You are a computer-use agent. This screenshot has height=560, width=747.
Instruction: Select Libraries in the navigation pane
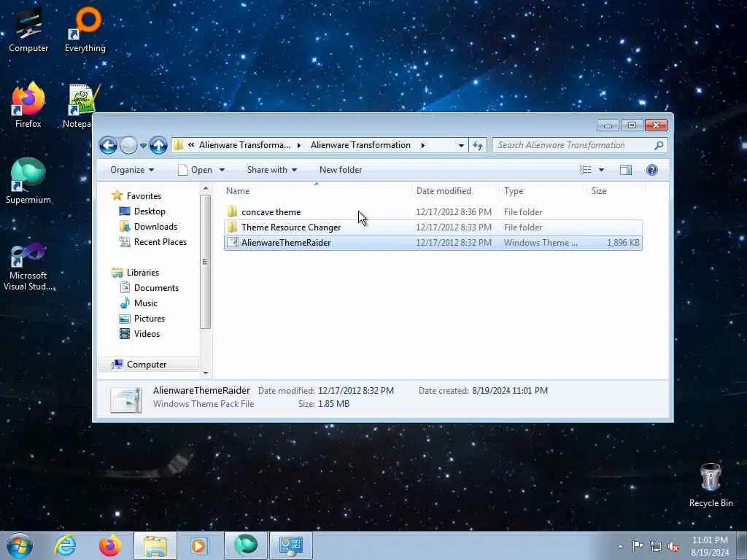tap(142, 273)
